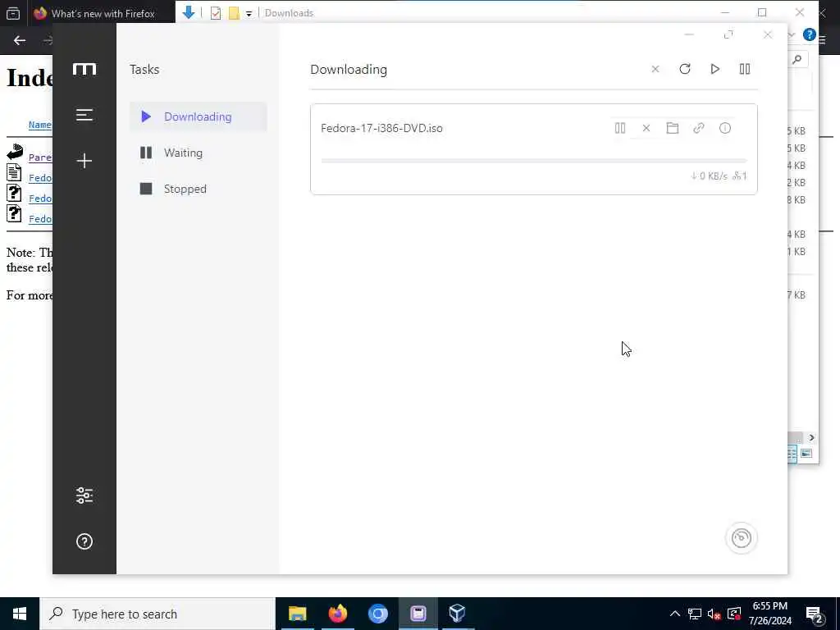The width and height of the screenshot is (840, 630).
Task: Click the Tasks heading
Action: coord(144,70)
